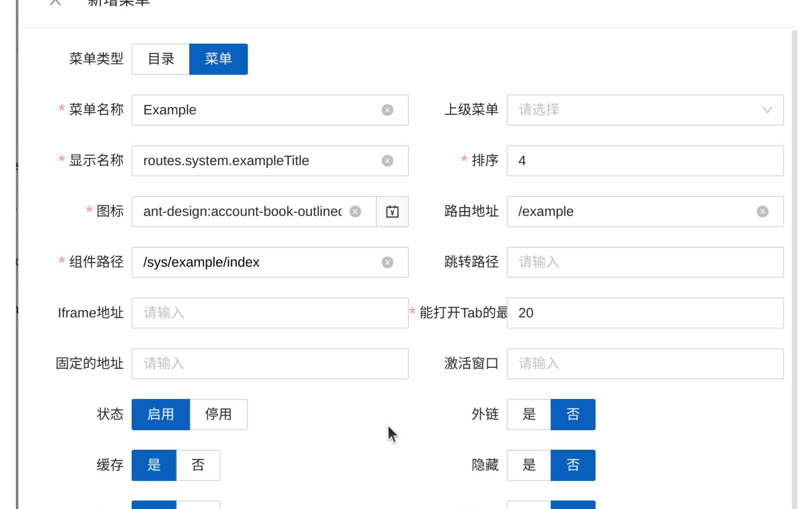Disable 缓存 by selecting 否
This screenshot has height=509, width=812.
(198, 465)
